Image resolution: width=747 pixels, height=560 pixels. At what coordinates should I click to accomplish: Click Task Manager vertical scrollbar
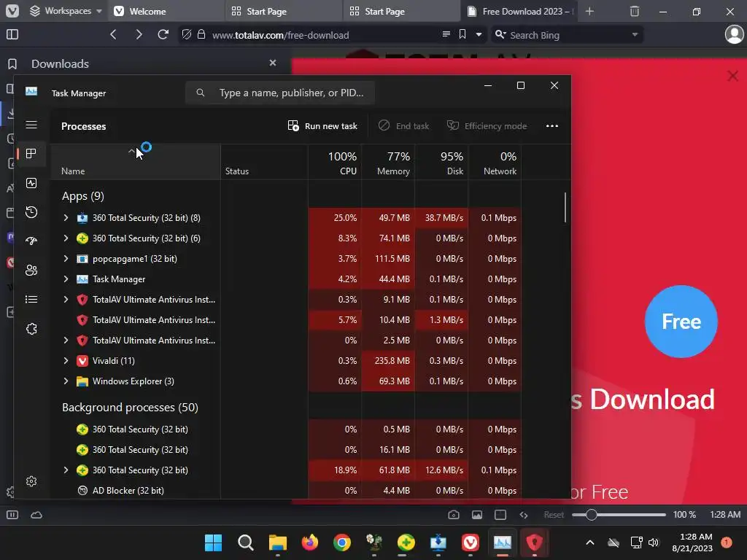click(x=565, y=207)
